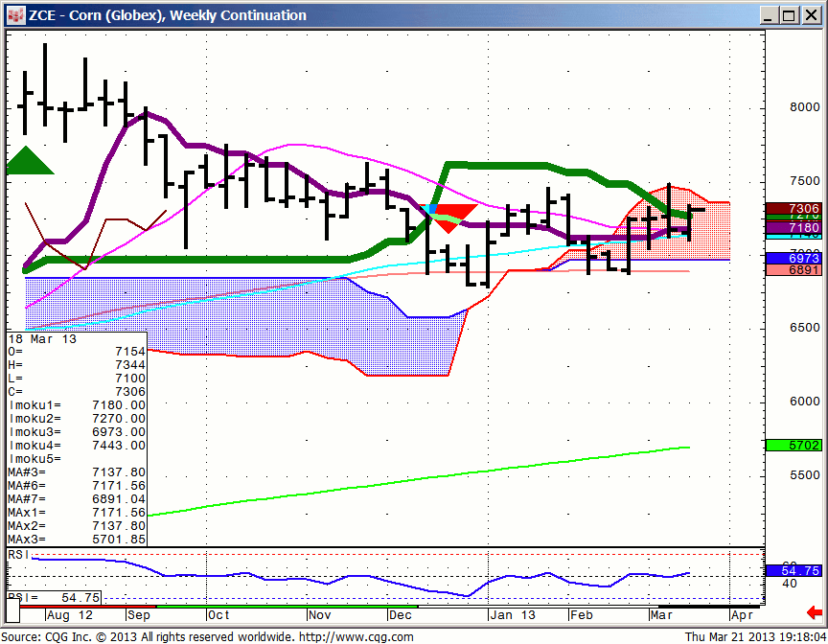
Task: Click the CQG chart icon in title bar
Action: pos(15,14)
